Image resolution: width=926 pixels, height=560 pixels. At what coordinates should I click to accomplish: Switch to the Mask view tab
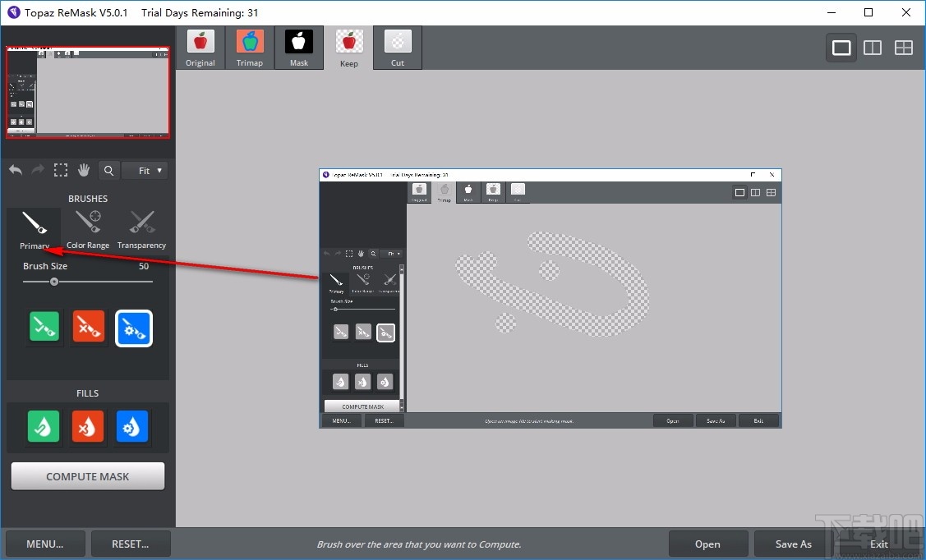(x=299, y=48)
